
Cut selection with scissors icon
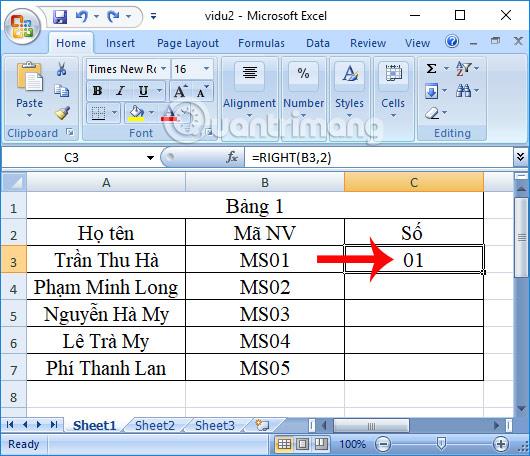[62, 69]
